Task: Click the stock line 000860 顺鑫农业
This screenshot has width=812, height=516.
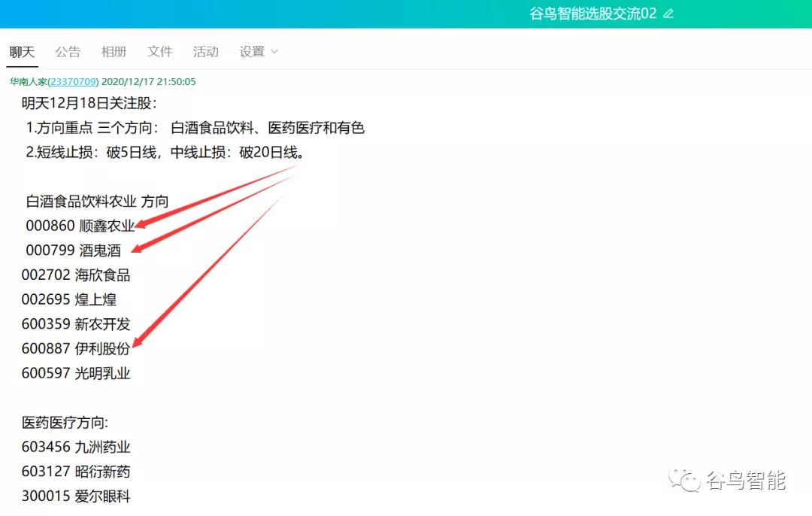Action: click(x=80, y=226)
